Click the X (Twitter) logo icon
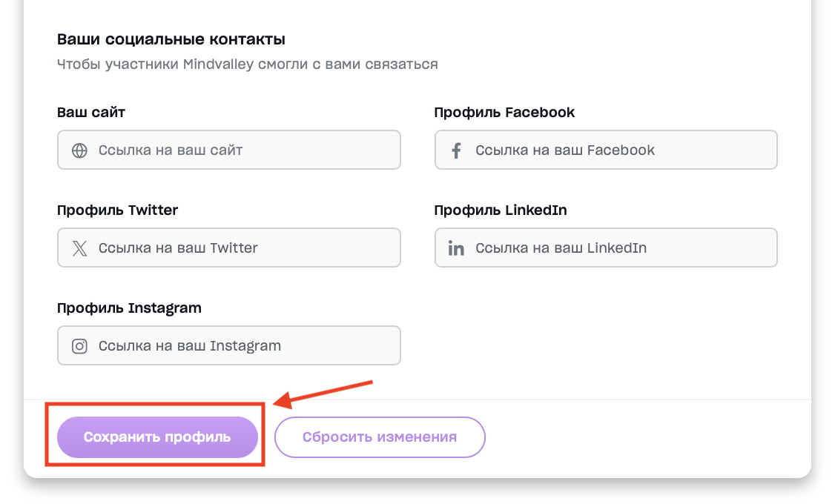The width and height of the screenshot is (835, 504). pyautogui.click(x=79, y=248)
